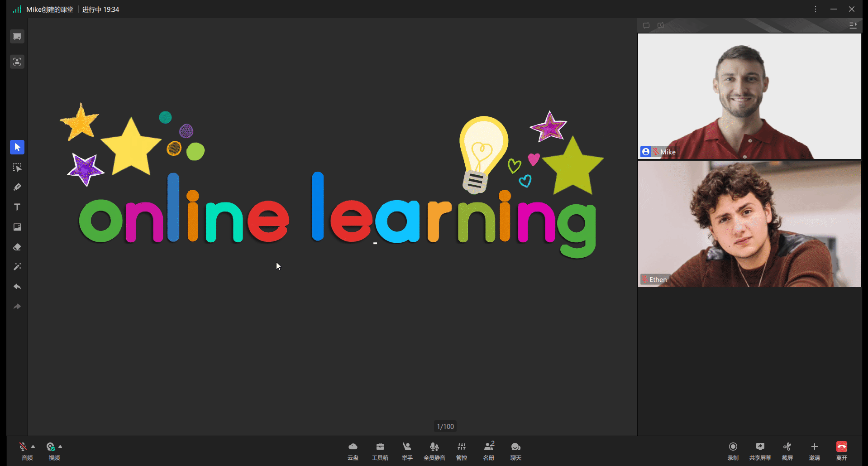This screenshot has height=466, width=868.
Task: Minimize the classroom window
Action: pos(834,9)
